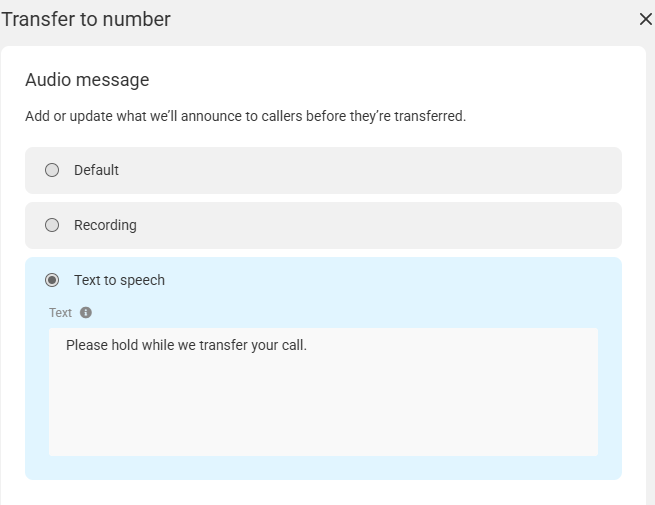Select the Text to speech radio button

(52, 280)
